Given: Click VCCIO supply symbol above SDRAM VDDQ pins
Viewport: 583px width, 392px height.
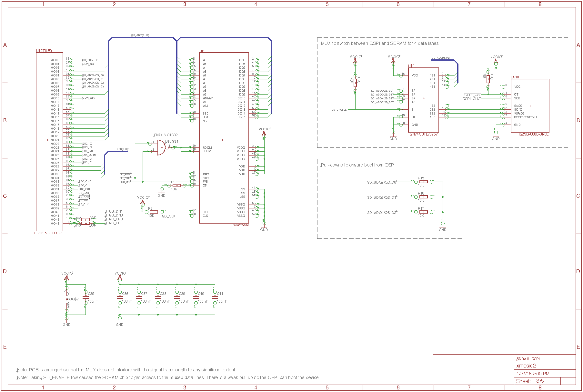Looking at the screenshot, I should pyautogui.click(x=264, y=131).
